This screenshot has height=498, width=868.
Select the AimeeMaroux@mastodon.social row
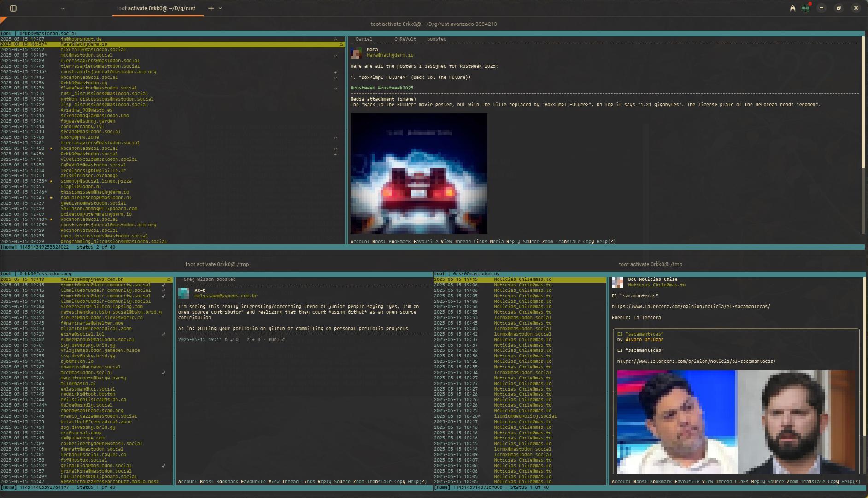pyautogui.click(x=86, y=340)
